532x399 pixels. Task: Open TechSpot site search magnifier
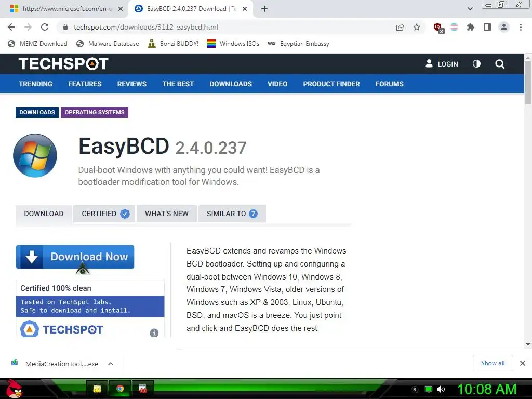pyautogui.click(x=499, y=64)
